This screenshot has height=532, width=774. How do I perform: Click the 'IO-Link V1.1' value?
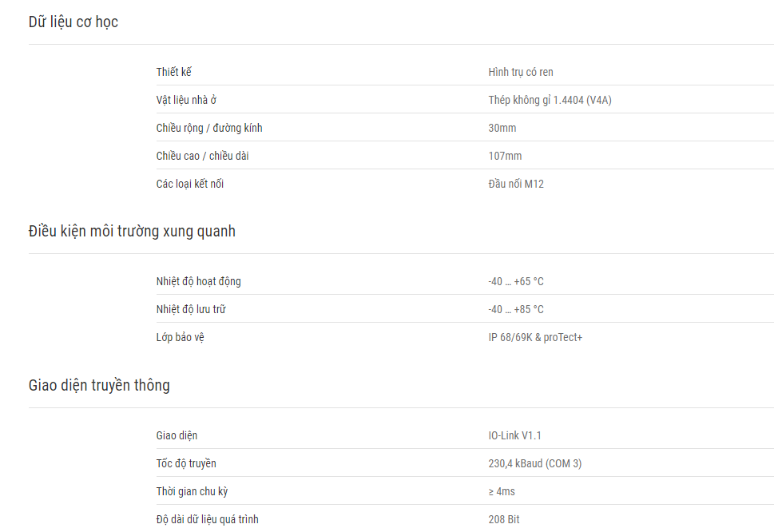(x=515, y=436)
